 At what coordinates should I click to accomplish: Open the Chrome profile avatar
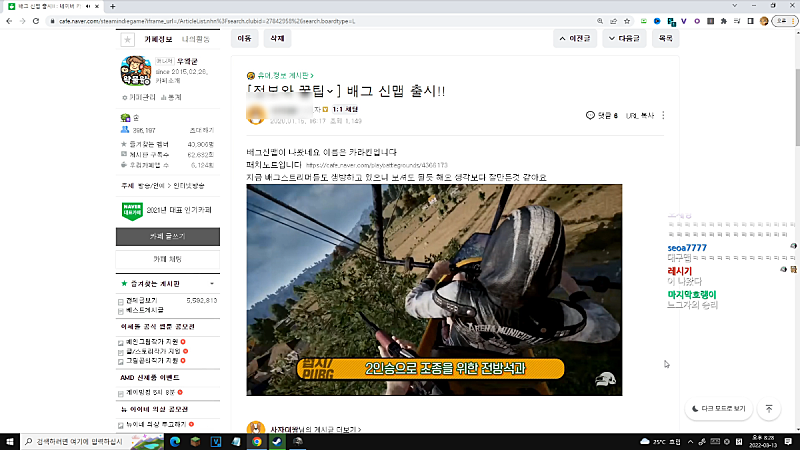pos(764,21)
